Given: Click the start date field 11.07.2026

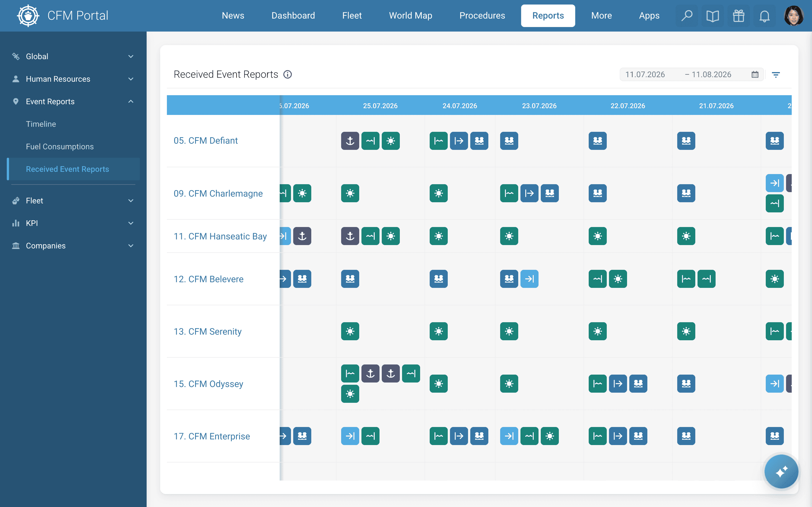Looking at the screenshot, I should coord(645,74).
